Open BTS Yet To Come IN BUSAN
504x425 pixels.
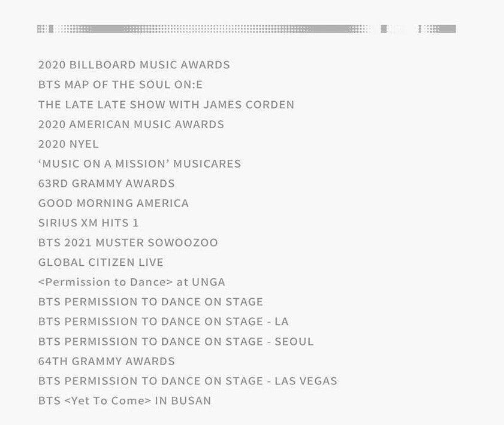point(125,400)
